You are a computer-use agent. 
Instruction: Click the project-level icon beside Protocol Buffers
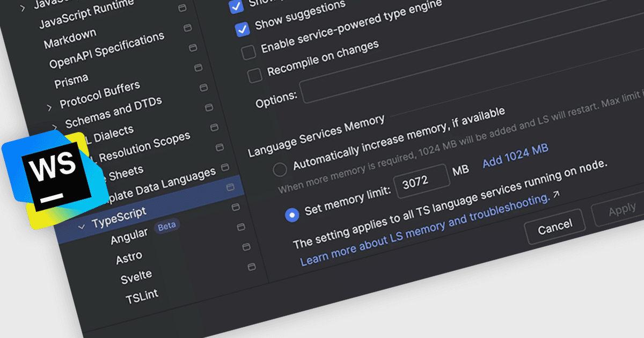[198, 67]
